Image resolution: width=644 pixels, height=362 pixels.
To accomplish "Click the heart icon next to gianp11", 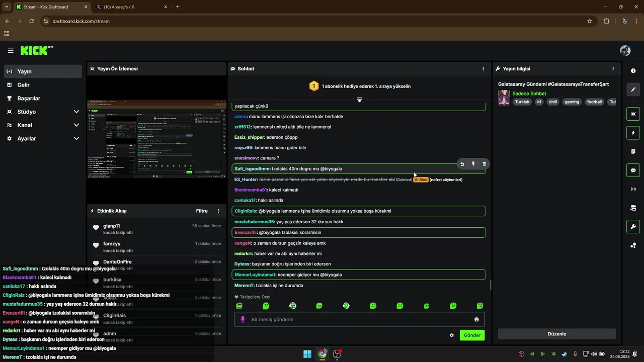I will point(96,228).
